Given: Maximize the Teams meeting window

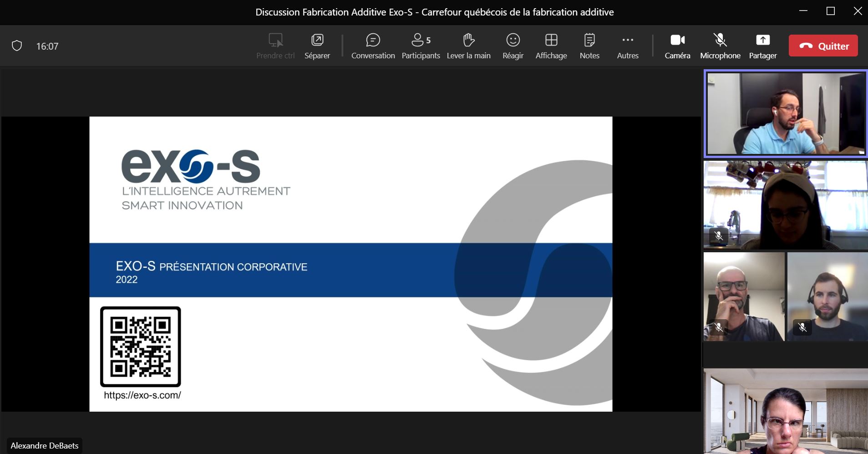Looking at the screenshot, I should (x=830, y=11).
